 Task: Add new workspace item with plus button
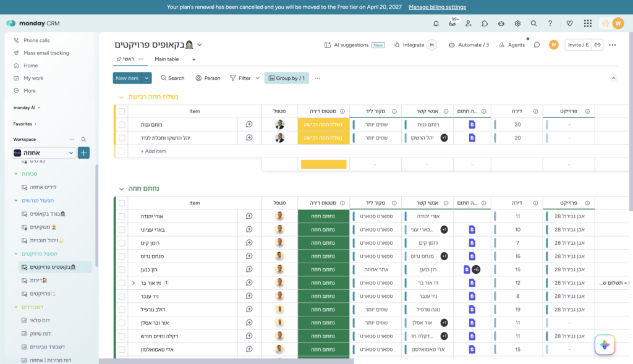tap(83, 153)
